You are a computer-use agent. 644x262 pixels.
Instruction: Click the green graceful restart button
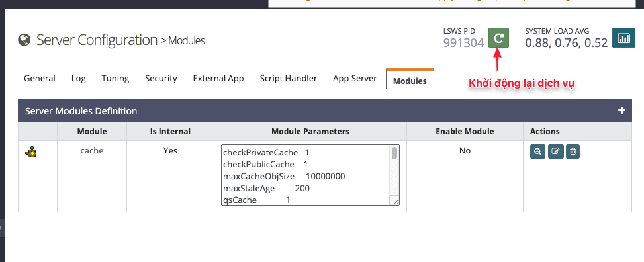pos(498,38)
